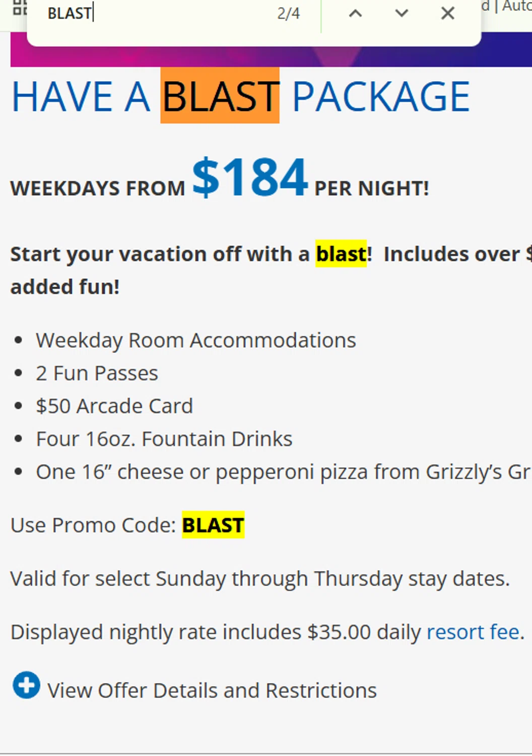Click the 2/4 match counter
This screenshot has width=532, height=756.
[288, 14]
